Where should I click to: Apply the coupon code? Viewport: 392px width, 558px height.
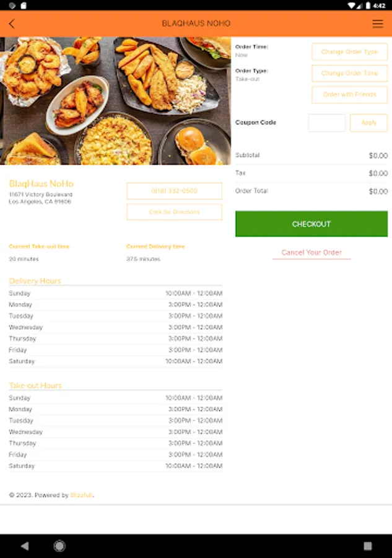tap(368, 123)
